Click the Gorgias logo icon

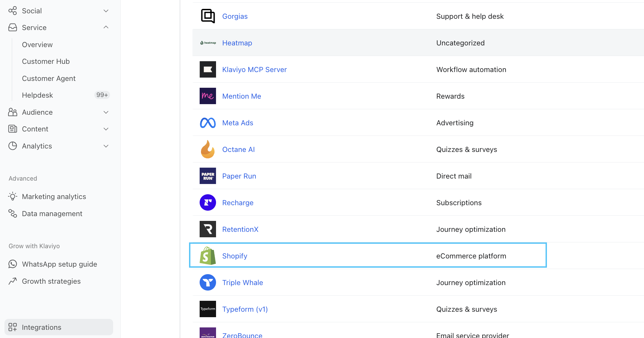(208, 16)
